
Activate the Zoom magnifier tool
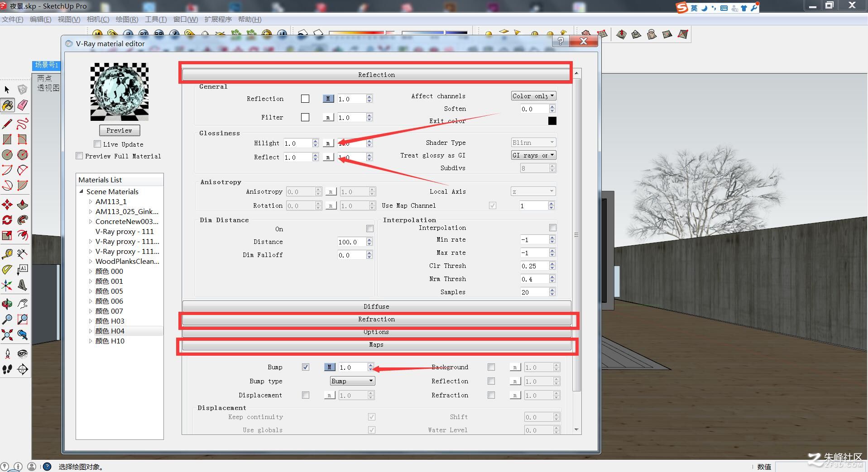point(7,319)
